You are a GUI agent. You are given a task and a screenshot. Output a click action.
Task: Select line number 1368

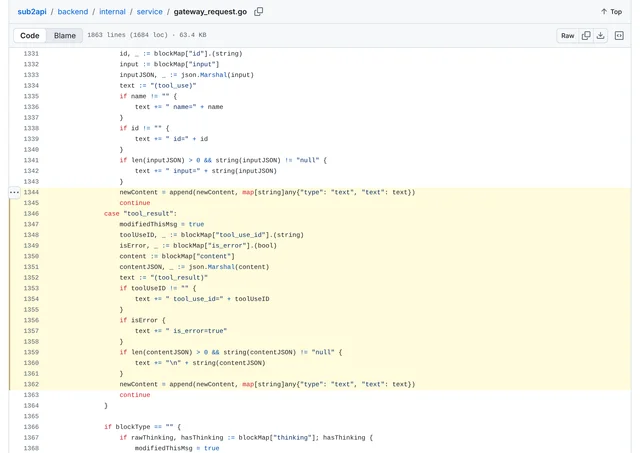31,448
